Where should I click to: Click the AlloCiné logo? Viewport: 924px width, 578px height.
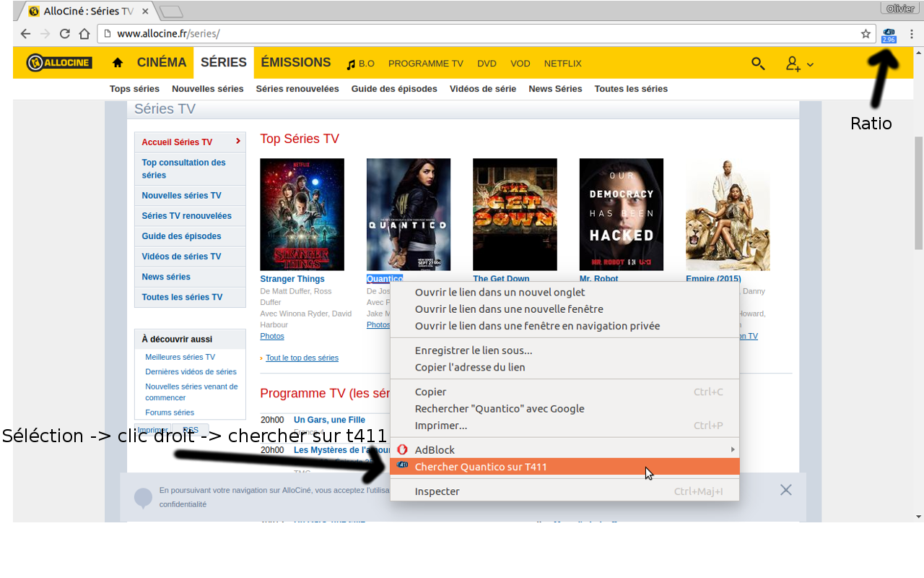click(x=59, y=63)
